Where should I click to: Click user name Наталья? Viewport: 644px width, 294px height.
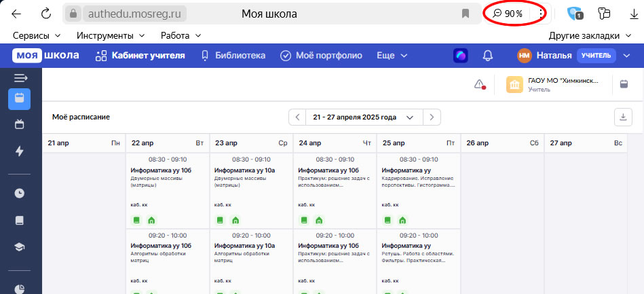point(554,56)
